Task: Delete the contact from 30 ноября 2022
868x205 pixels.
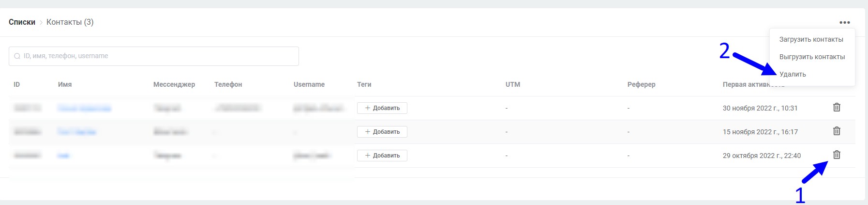Action: (837, 107)
